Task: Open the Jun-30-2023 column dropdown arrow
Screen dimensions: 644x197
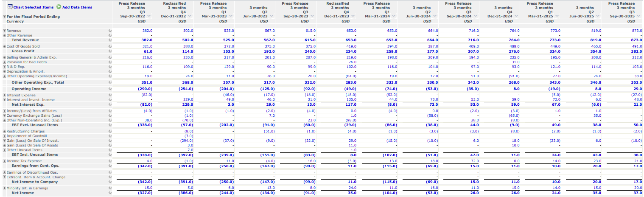Action: pyautogui.click(x=272, y=16)
